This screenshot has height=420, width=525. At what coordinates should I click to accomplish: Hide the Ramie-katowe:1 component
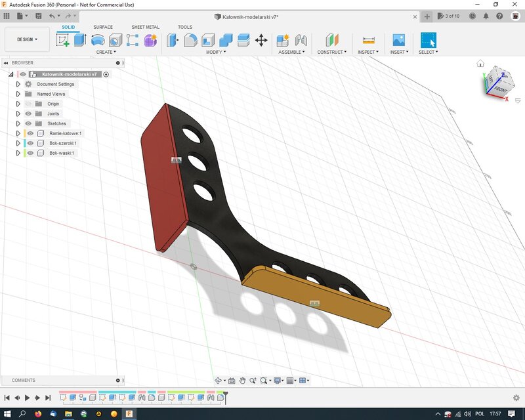30,133
